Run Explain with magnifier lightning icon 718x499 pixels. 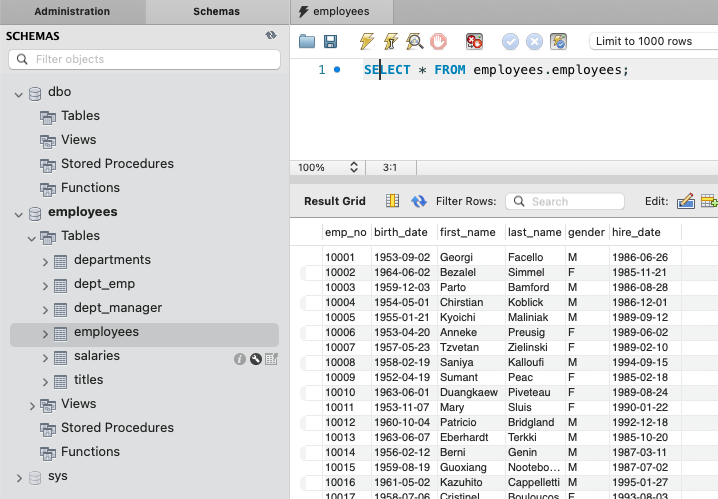(414, 41)
